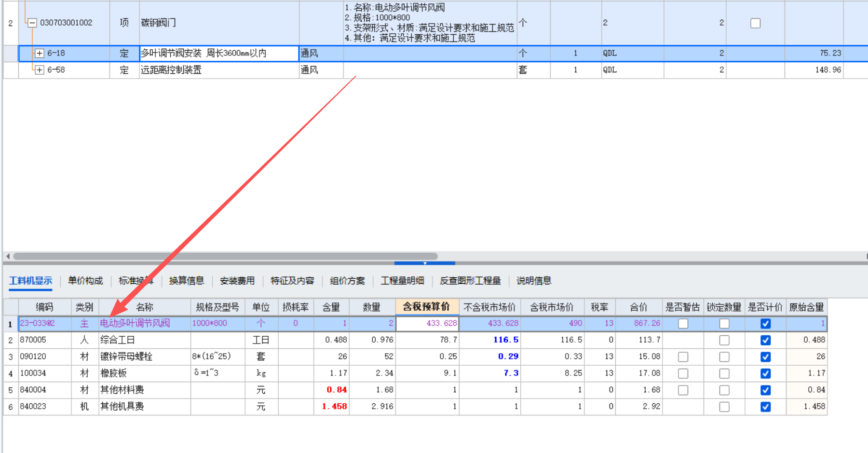Check the 是否暂估 box for 电动多叶调节风阀
868x453 pixels.
683,323
